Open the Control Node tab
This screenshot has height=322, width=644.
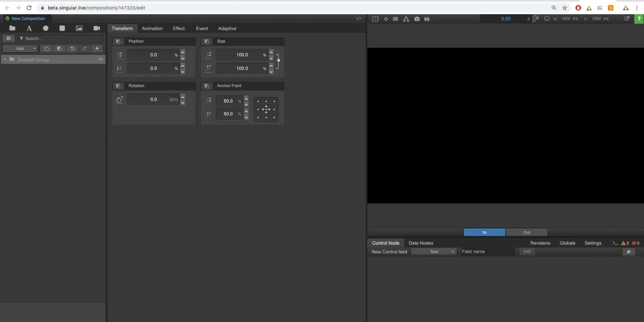click(386, 243)
